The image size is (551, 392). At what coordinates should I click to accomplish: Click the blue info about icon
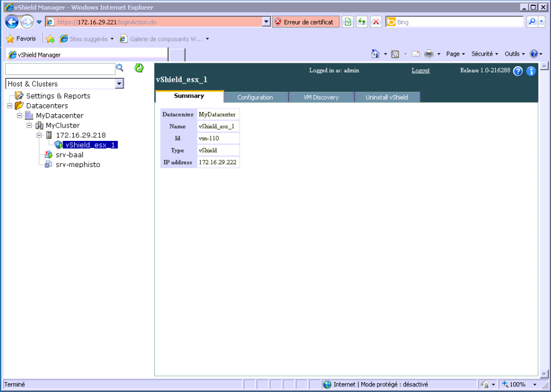pyautogui.click(x=531, y=71)
